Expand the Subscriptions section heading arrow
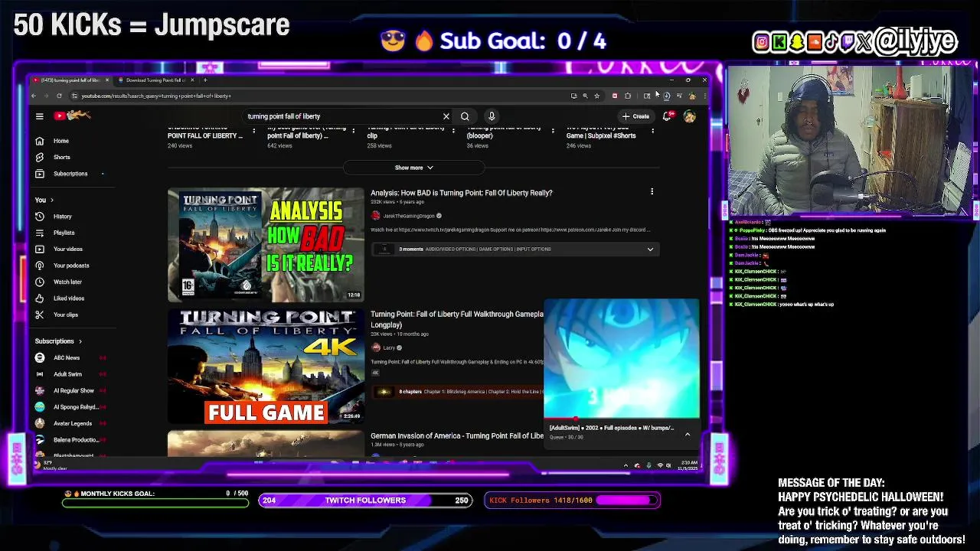The image size is (980, 551). [x=80, y=341]
